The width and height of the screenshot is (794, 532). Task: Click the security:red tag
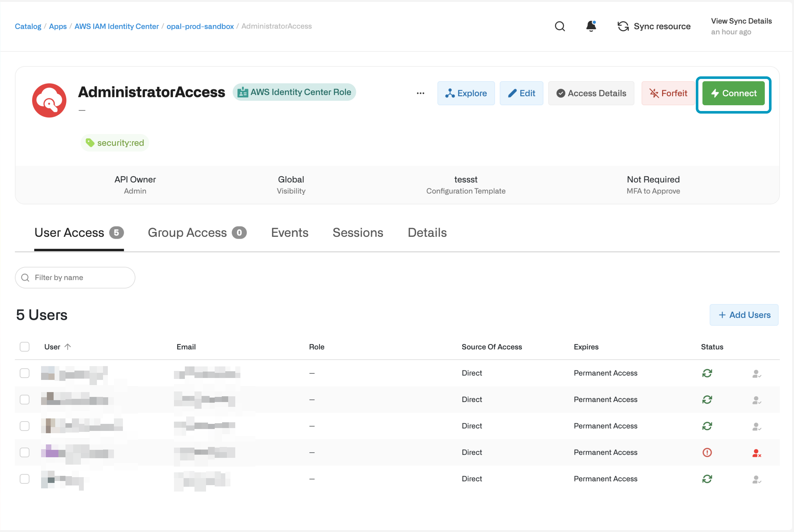coord(115,143)
